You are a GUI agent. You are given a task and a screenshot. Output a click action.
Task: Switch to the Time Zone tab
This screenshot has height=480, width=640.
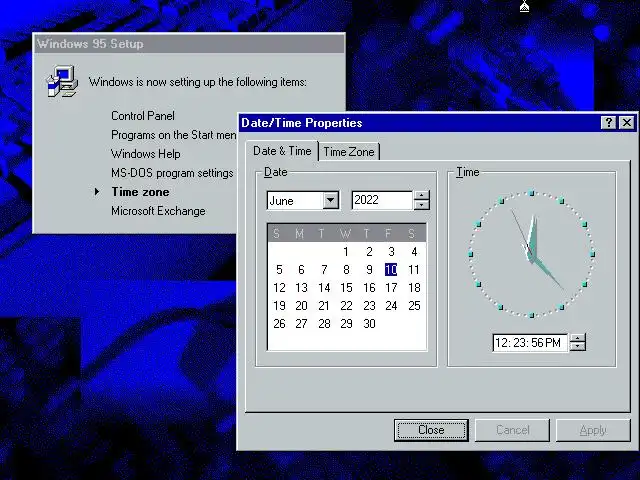(x=349, y=152)
